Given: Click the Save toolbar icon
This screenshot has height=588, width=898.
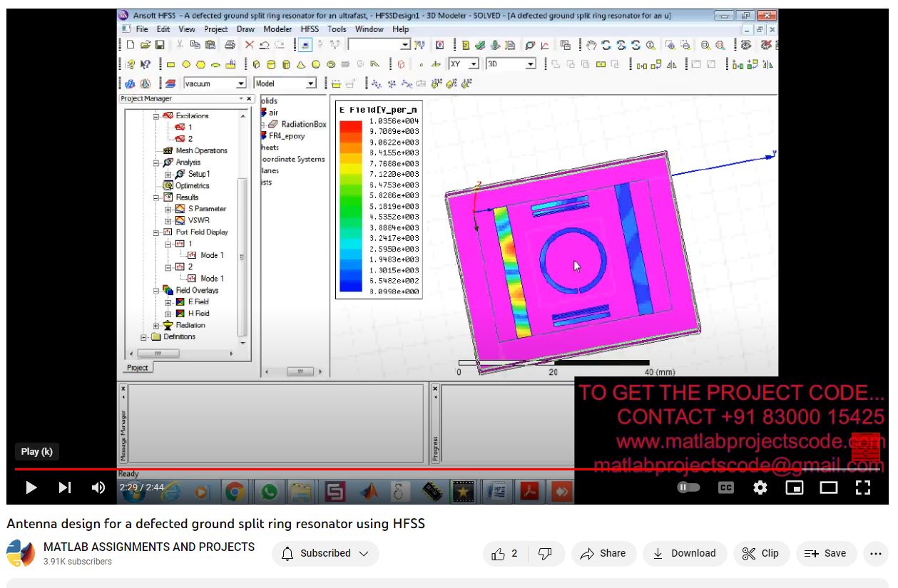Looking at the screenshot, I should tap(160, 45).
